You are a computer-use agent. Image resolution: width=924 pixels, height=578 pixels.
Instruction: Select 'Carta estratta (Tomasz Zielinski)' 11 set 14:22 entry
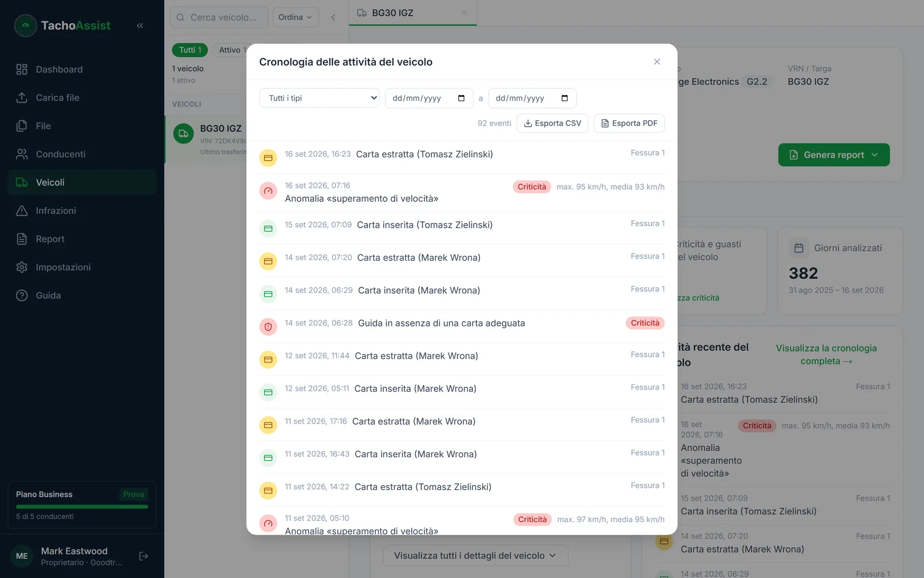[x=462, y=490]
